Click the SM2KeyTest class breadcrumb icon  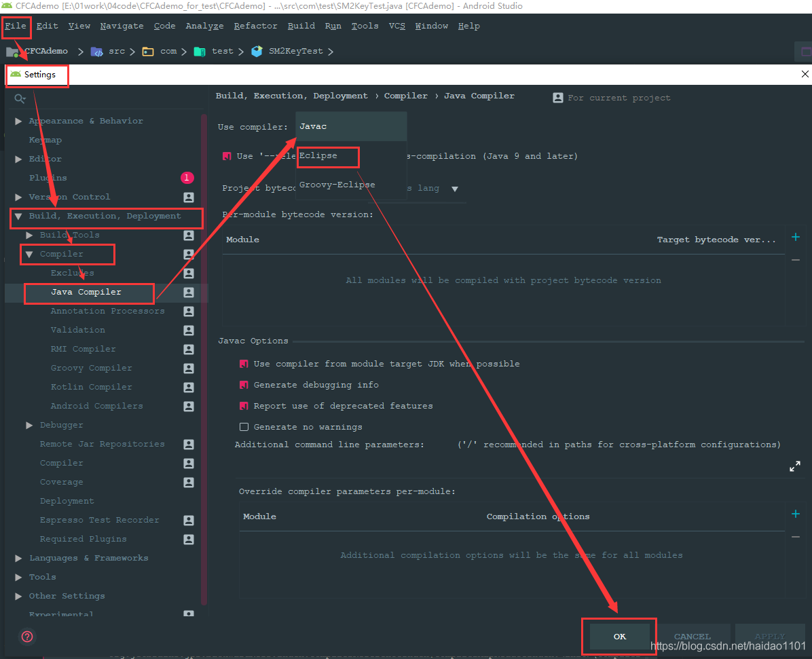tap(257, 52)
